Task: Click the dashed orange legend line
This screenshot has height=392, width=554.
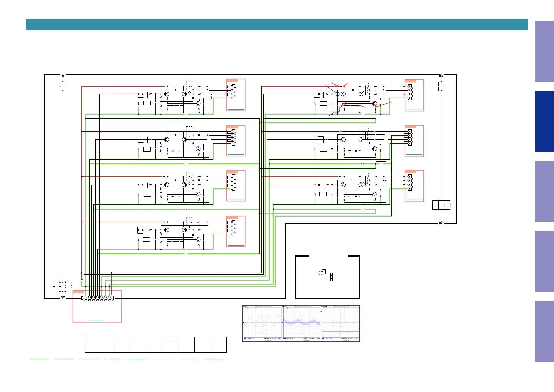Action: tap(188, 359)
